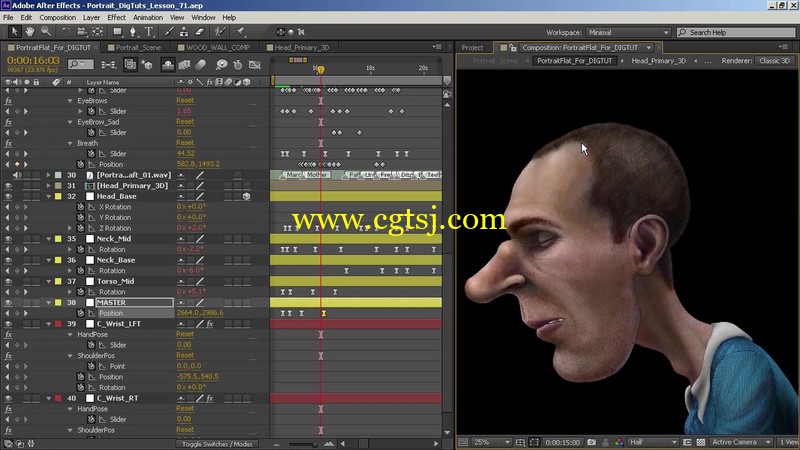Viewport: 800px width, 450px height.
Task: Navigate to Head_Primary_3D in viewer flowchart
Action: [658, 61]
